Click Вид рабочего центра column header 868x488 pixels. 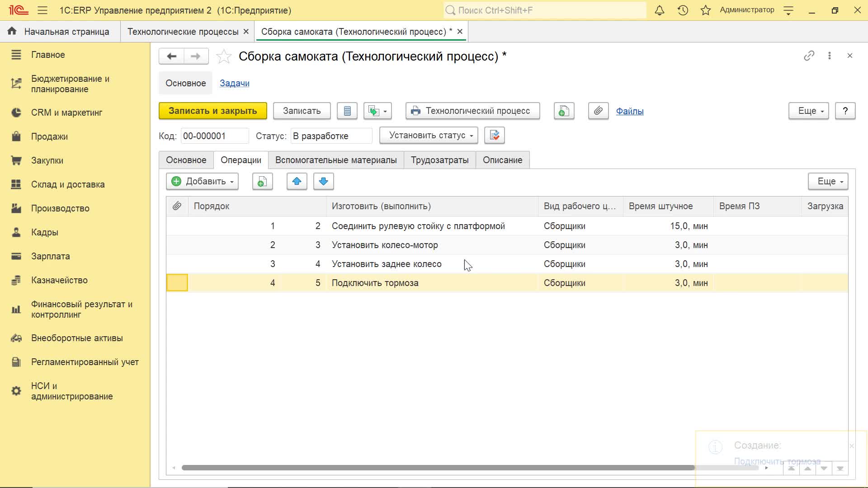(580, 206)
